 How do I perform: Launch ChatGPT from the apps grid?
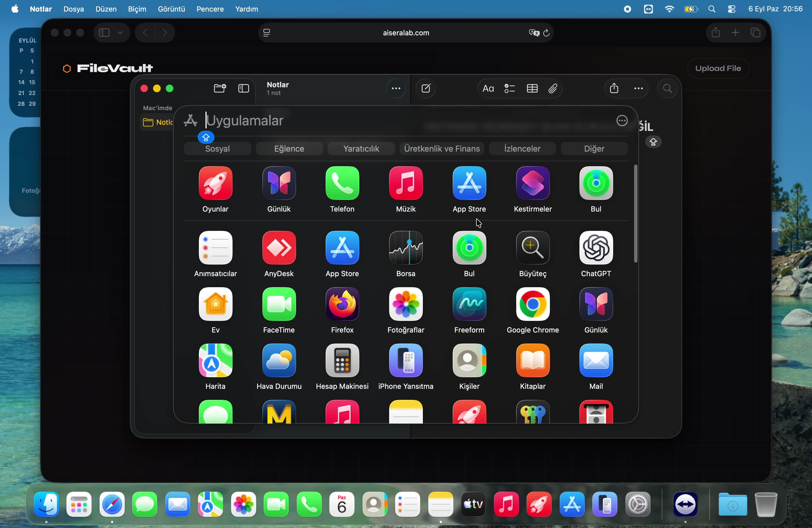[x=596, y=248]
